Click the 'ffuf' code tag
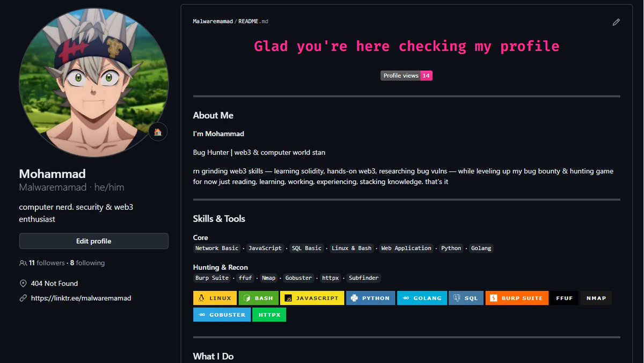Viewport: 644px width, 363px height. tap(246, 278)
